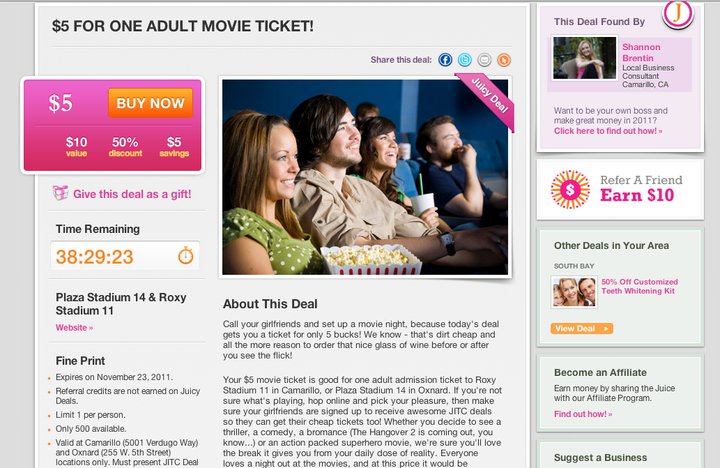Click the timer clock icon

tap(186, 255)
